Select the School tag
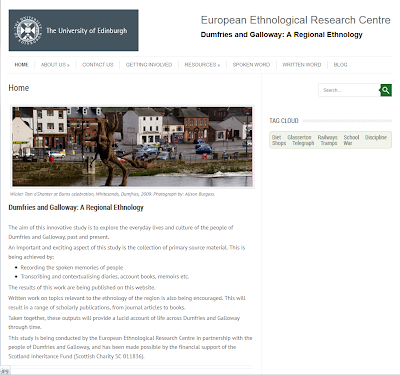 point(351,137)
